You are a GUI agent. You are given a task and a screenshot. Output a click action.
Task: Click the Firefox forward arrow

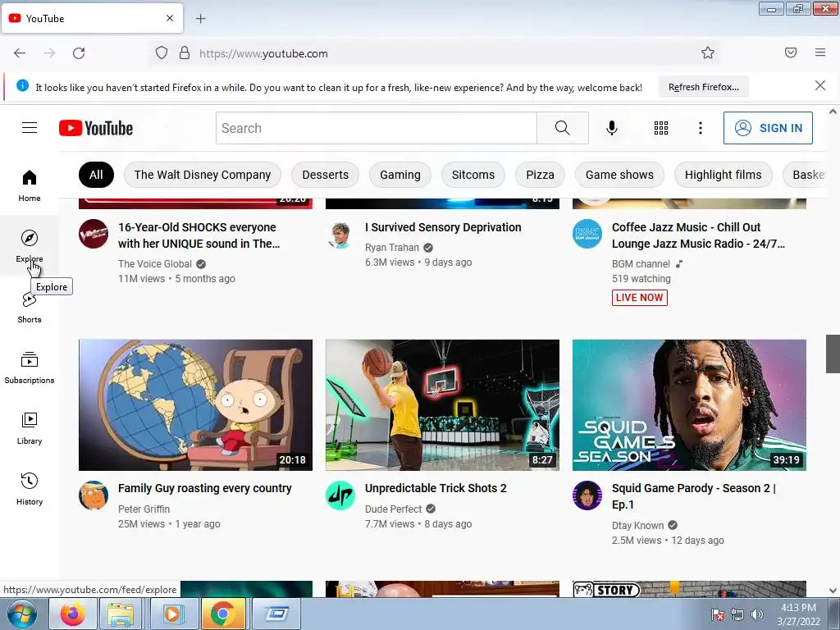pos(49,53)
